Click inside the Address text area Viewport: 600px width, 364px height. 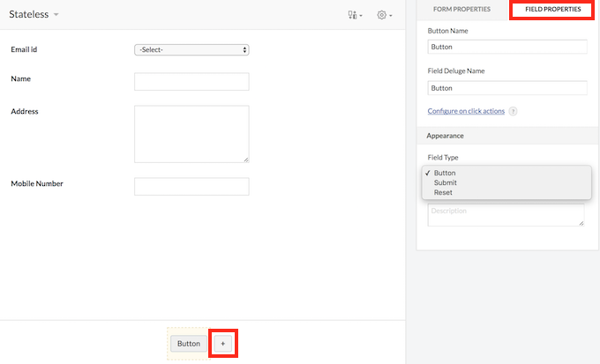(x=191, y=134)
